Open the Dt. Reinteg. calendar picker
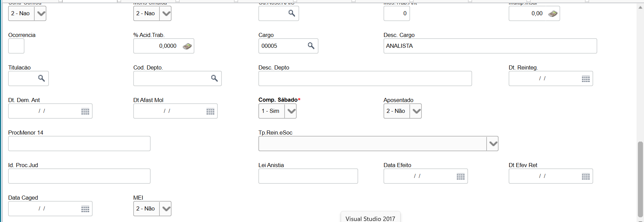This screenshot has width=644, height=222. 586,79
